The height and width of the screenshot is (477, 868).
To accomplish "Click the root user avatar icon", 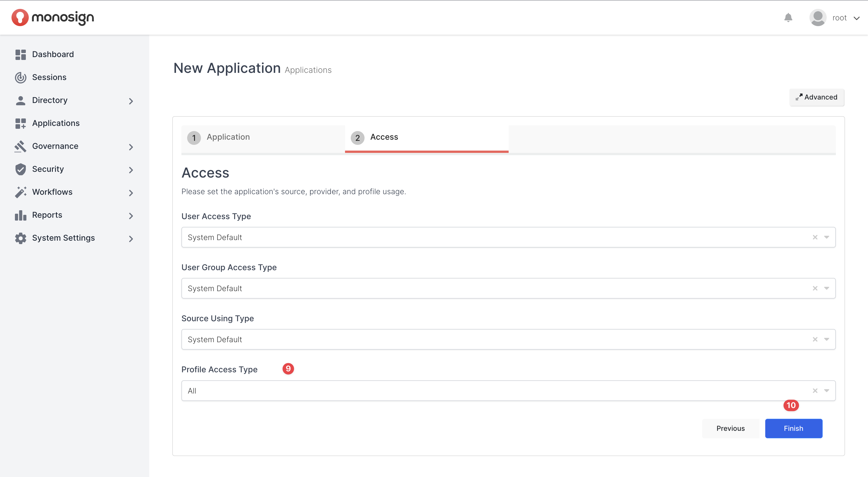I will (x=817, y=17).
